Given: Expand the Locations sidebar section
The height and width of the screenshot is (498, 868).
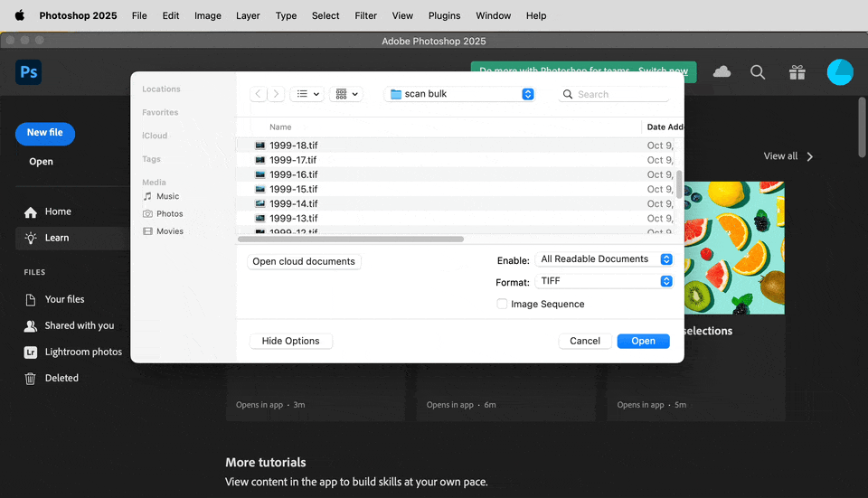Looking at the screenshot, I should [161, 89].
